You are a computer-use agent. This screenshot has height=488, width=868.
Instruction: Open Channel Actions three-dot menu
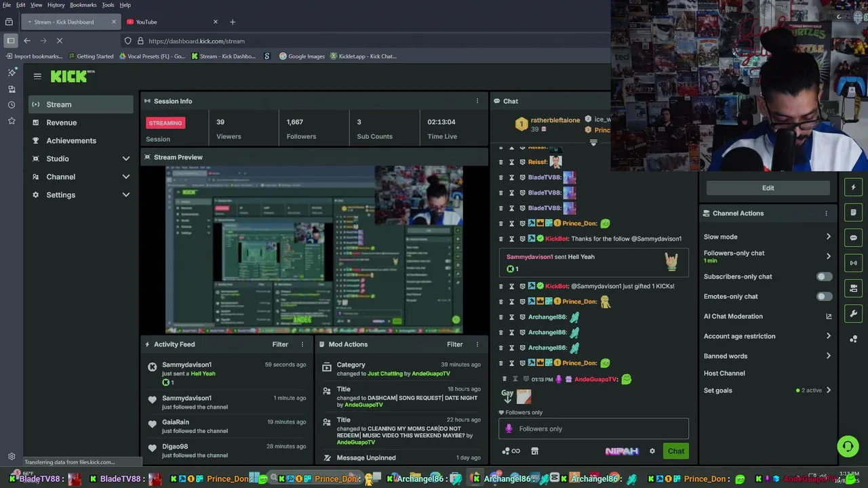click(x=826, y=213)
